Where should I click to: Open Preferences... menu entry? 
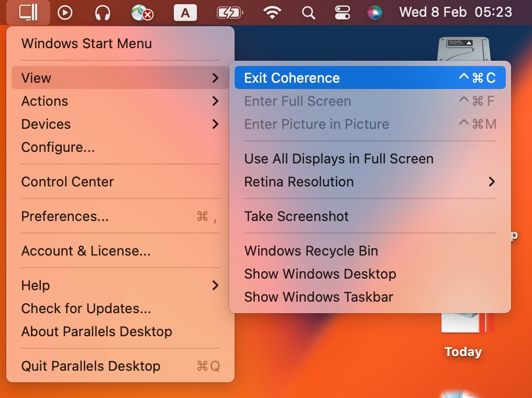65,216
